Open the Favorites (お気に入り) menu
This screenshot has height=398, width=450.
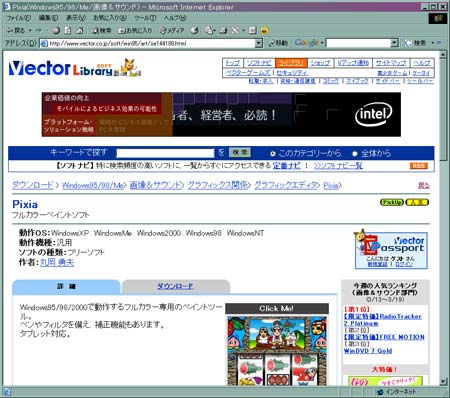pos(110,18)
